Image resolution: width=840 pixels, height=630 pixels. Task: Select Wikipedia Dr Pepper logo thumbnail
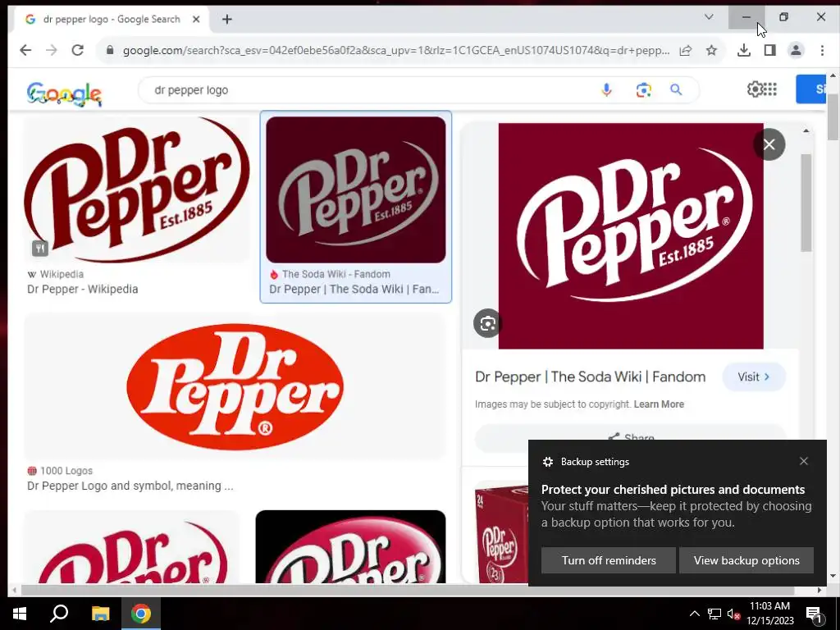[x=137, y=190]
